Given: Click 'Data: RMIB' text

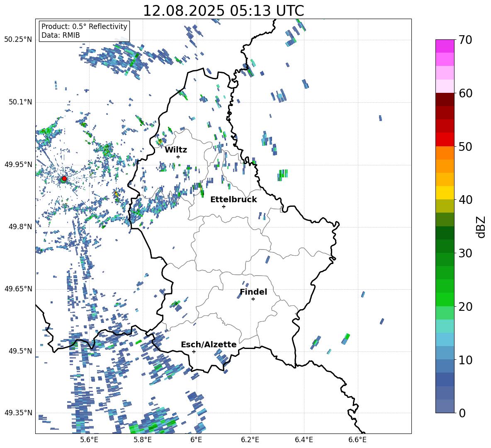Looking at the screenshot, I should (x=61, y=35).
